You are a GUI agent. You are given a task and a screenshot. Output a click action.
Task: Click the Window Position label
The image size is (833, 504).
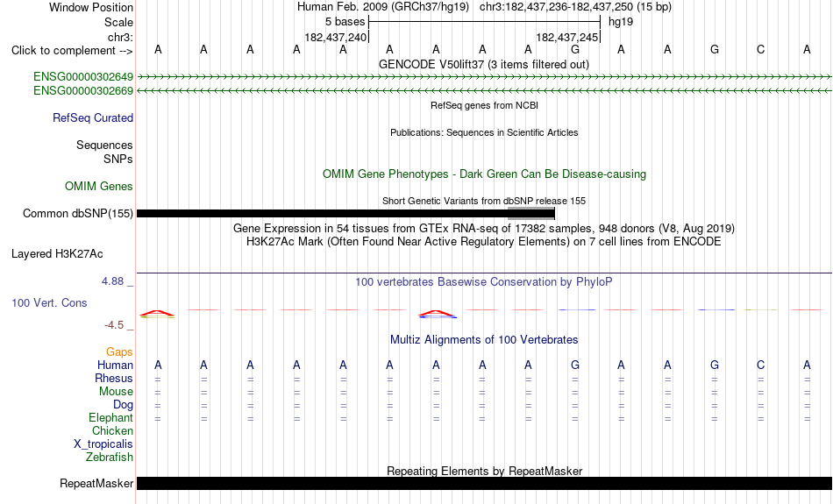pyautogui.click(x=91, y=7)
